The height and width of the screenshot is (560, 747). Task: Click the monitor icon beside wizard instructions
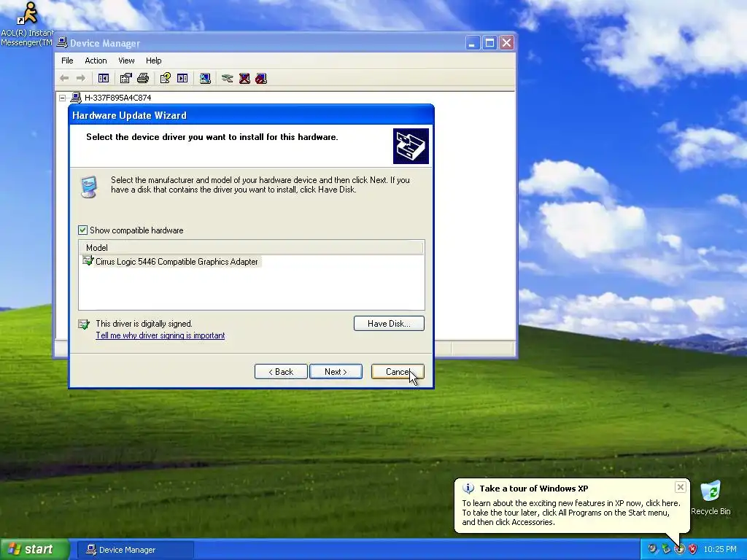(88, 187)
